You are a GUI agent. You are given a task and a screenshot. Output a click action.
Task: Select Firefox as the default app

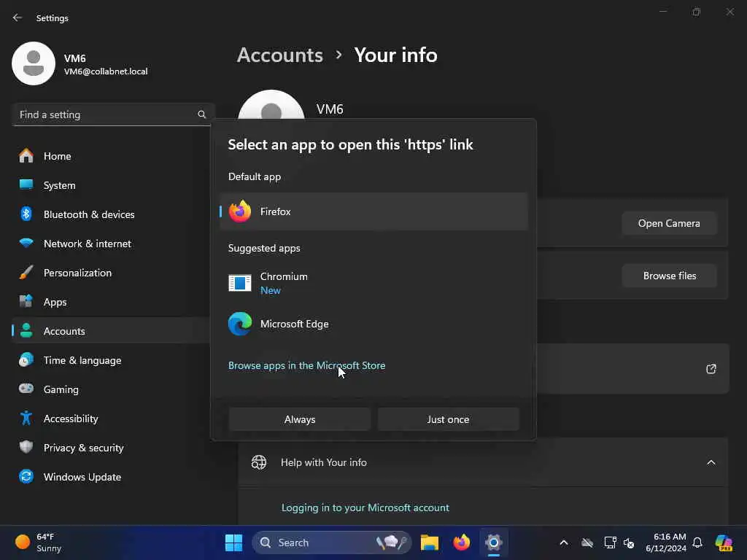[x=373, y=211]
